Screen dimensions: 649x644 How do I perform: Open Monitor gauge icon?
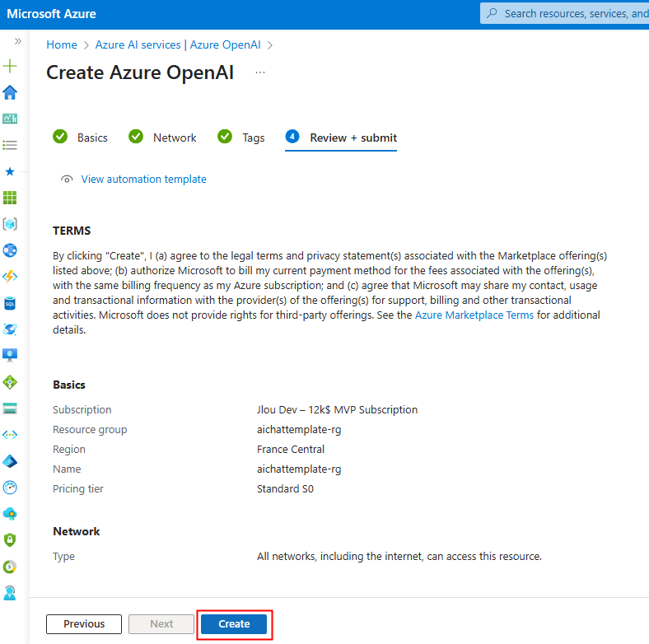[10, 488]
